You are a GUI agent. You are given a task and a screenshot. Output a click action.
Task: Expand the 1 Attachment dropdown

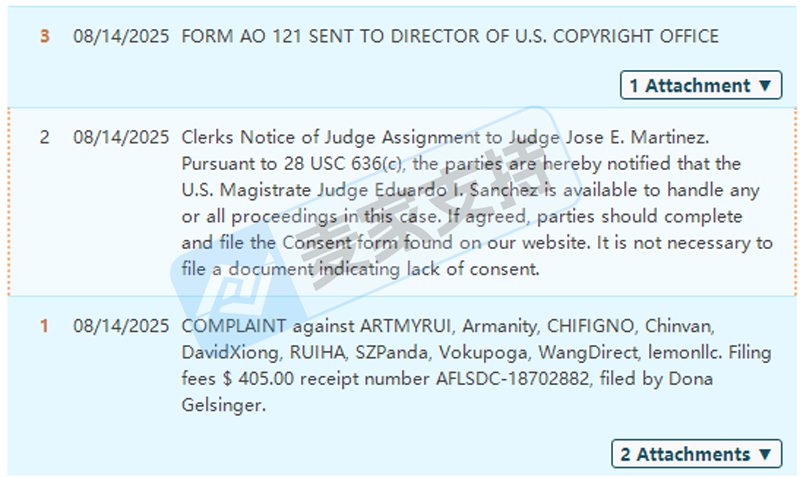[x=701, y=85]
